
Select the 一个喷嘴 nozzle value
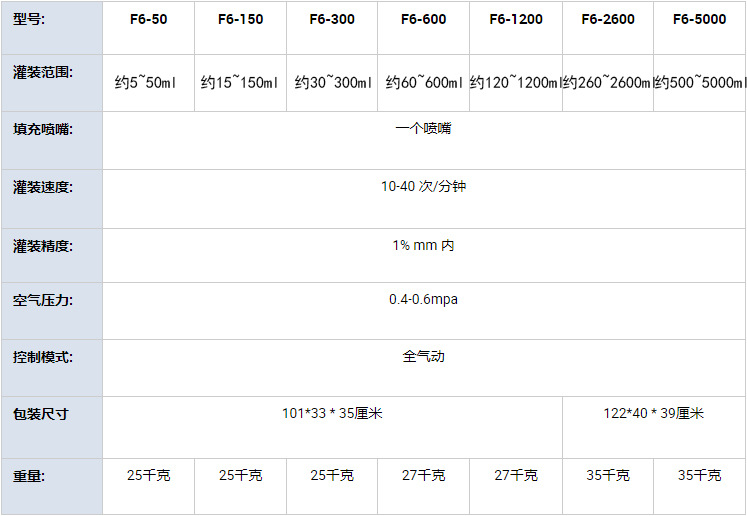(x=423, y=128)
